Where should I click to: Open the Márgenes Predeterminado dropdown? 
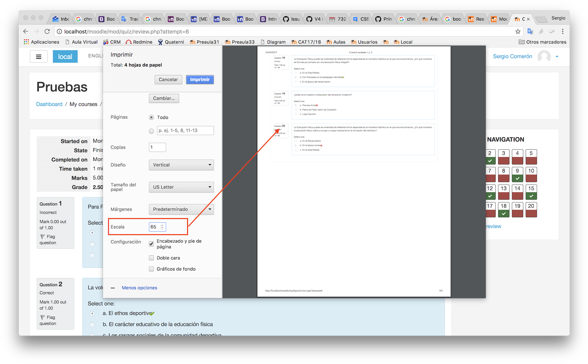tap(181, 209)
